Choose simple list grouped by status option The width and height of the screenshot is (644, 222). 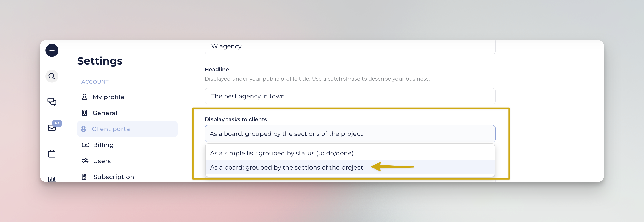350,153
